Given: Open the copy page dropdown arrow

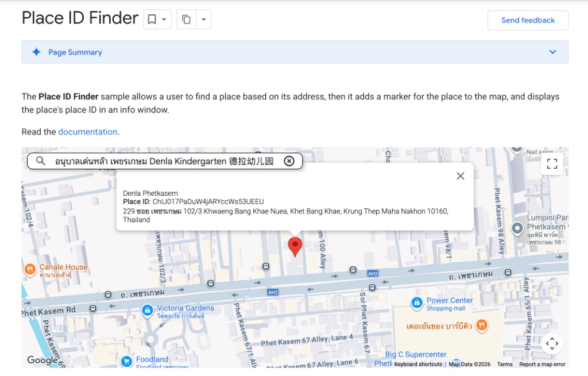Looking at the screenshot, I should (204, 19).
